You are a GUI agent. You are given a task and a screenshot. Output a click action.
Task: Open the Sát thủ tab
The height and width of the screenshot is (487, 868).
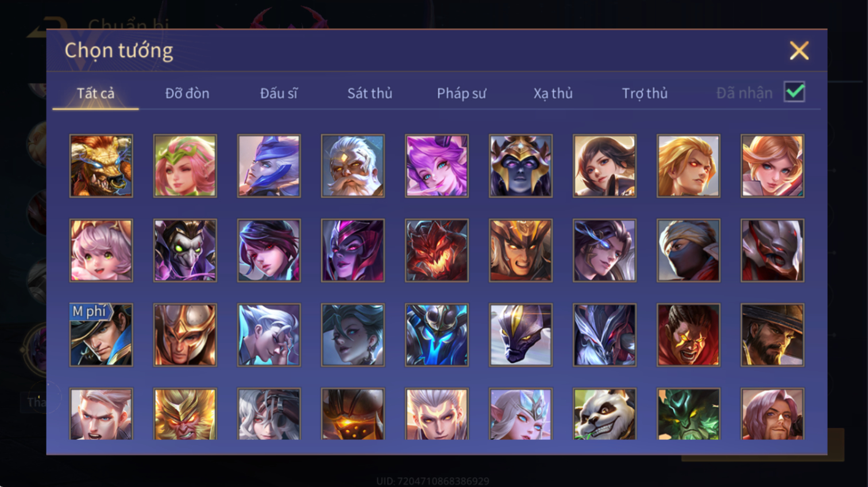click(370, 93)
